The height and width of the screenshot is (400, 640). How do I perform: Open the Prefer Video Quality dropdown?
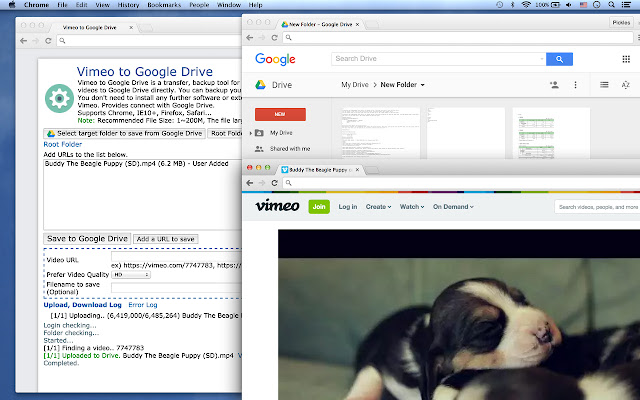click(131, 275)
